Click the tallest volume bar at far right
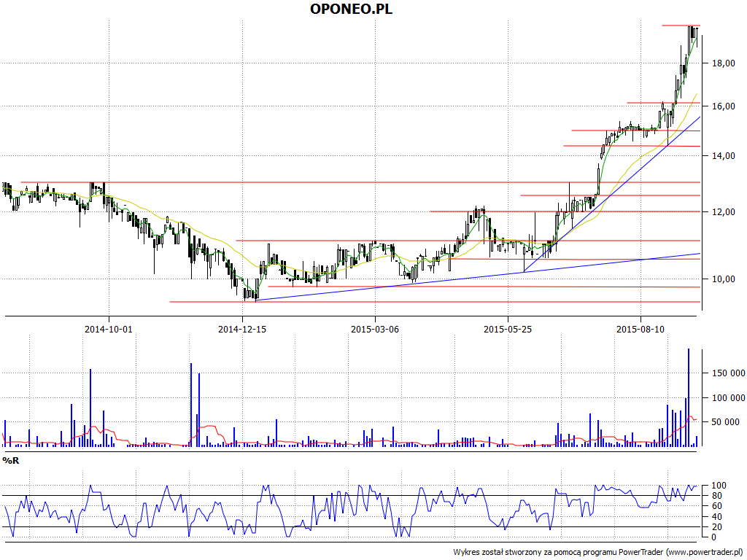 689,397
